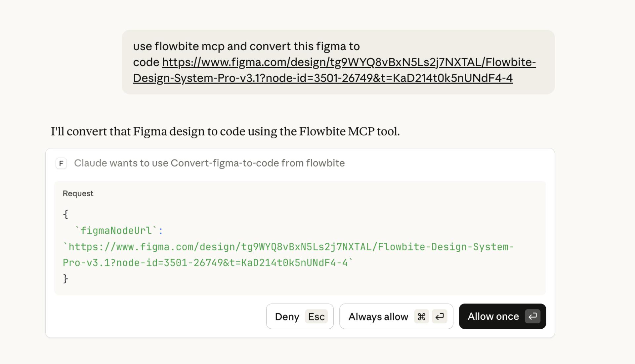
Task: Click the opening brace in the request JSON
Action: 66,214
